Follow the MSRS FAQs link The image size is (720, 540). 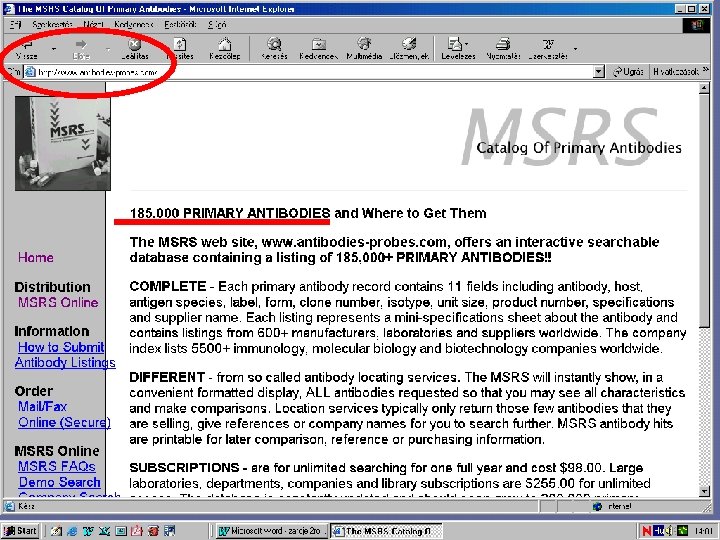(57, 467)
